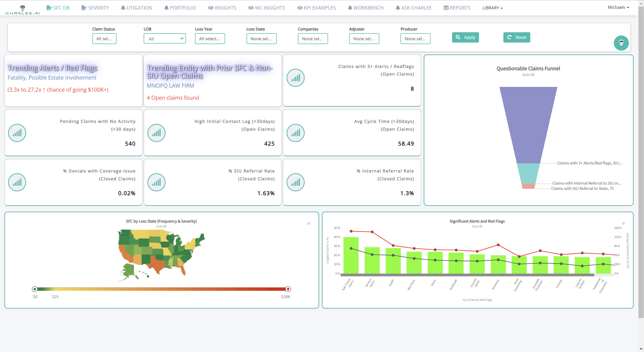
Task: Open the Companies filter dropdown
Action: [313, 39]
